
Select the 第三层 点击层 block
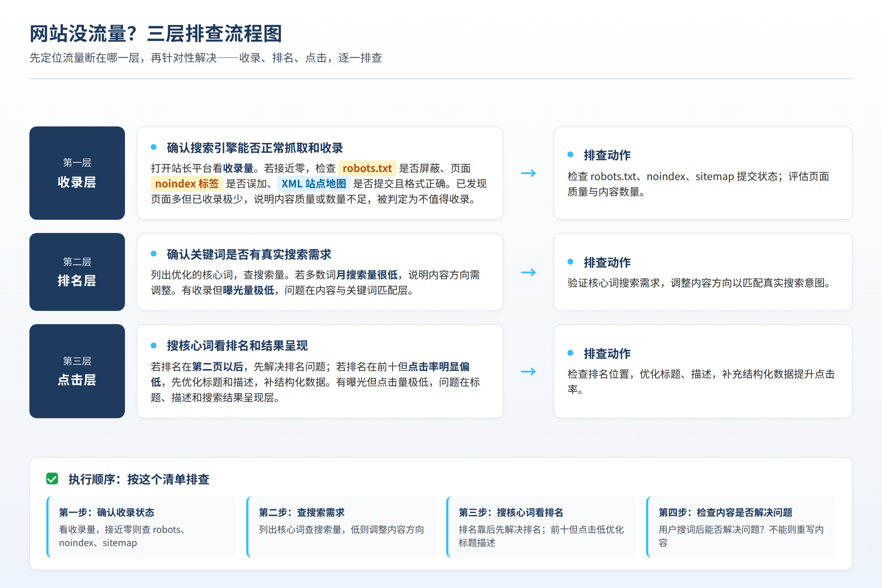(77, 371)
